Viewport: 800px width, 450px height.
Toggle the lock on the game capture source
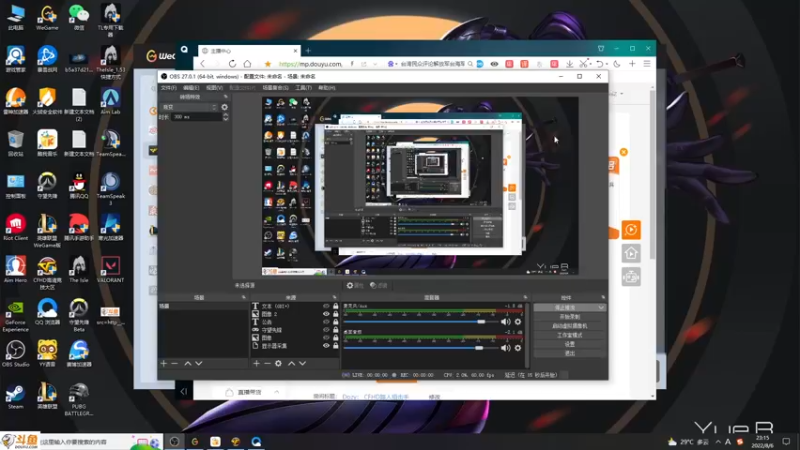tap(336, 330)
